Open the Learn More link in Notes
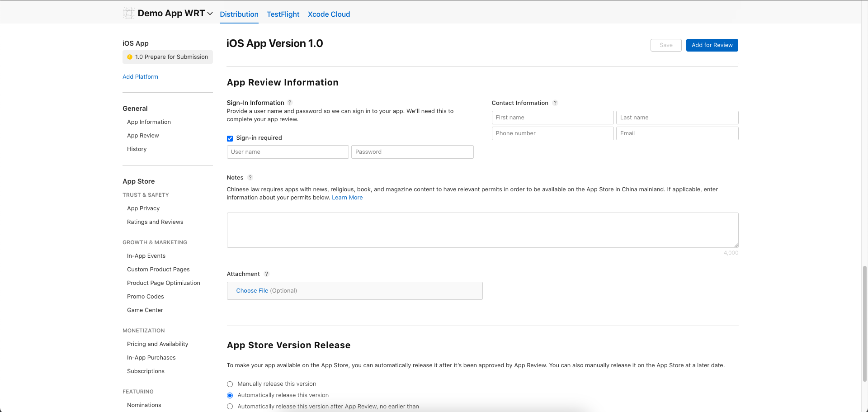 (x=347, y=198)
